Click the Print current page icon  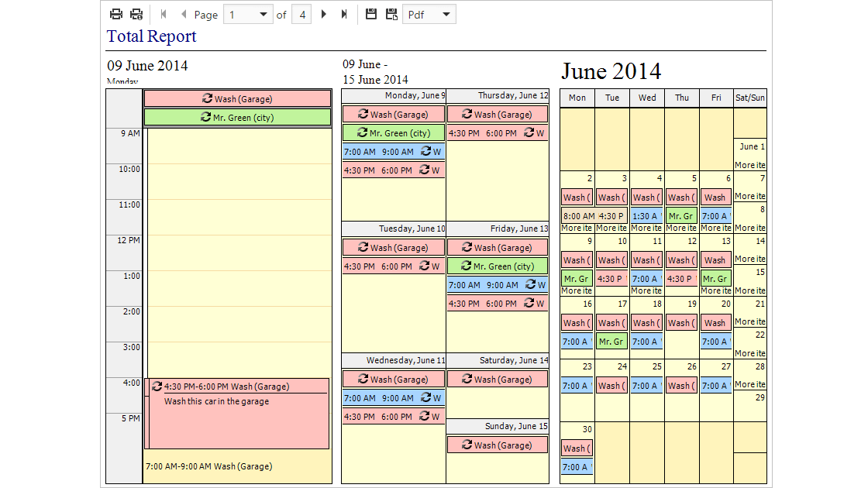136,14
